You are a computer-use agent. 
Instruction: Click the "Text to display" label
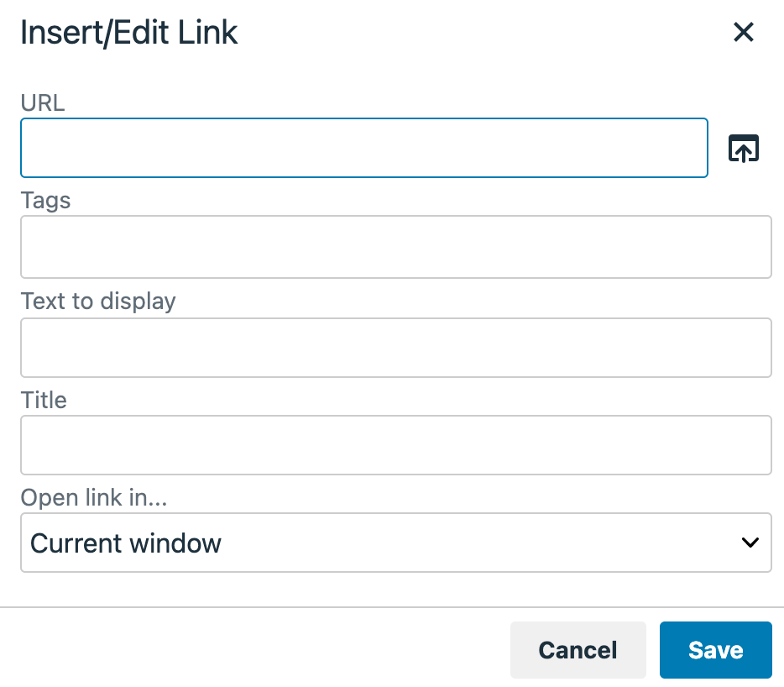click(98, 302)
